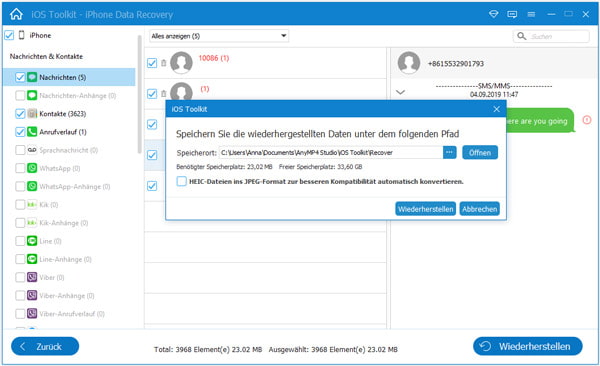Click the Viber icon
Image resolution: width=600 pixels, height=366 pixels.
[x=32, y=277]
